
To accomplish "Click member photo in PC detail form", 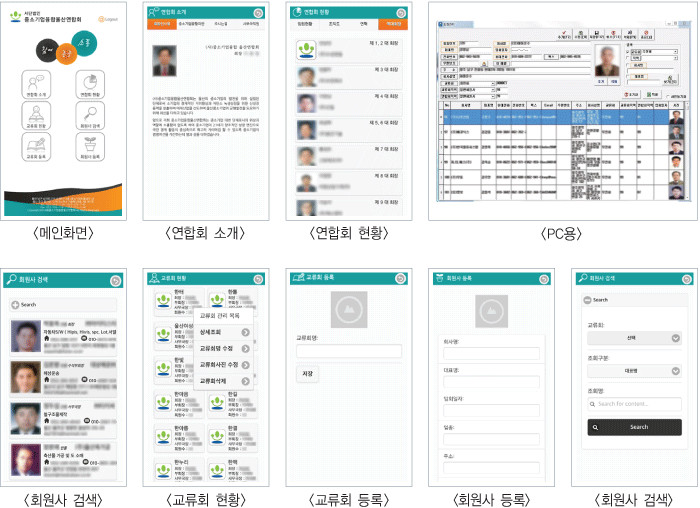I will tap(607, 61).
